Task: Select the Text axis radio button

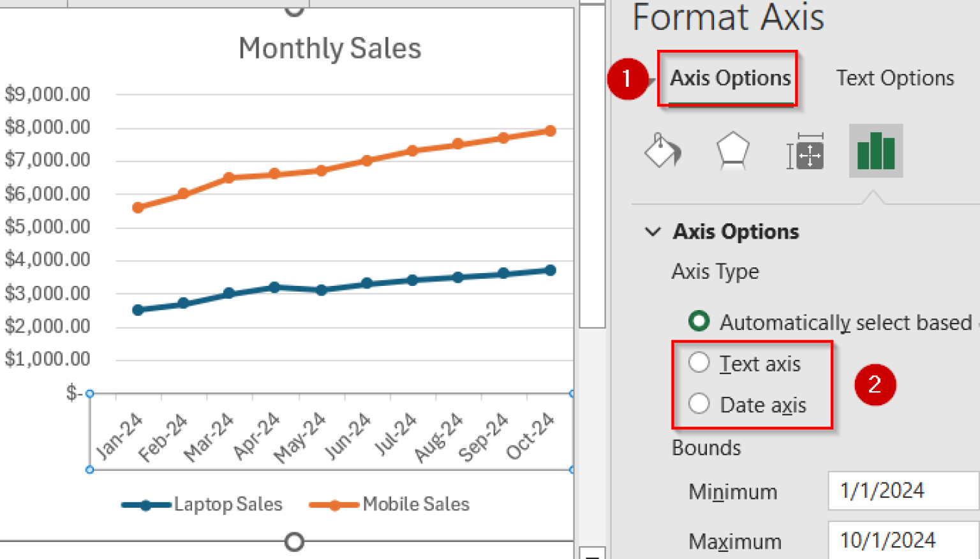Action: [699, 362]
